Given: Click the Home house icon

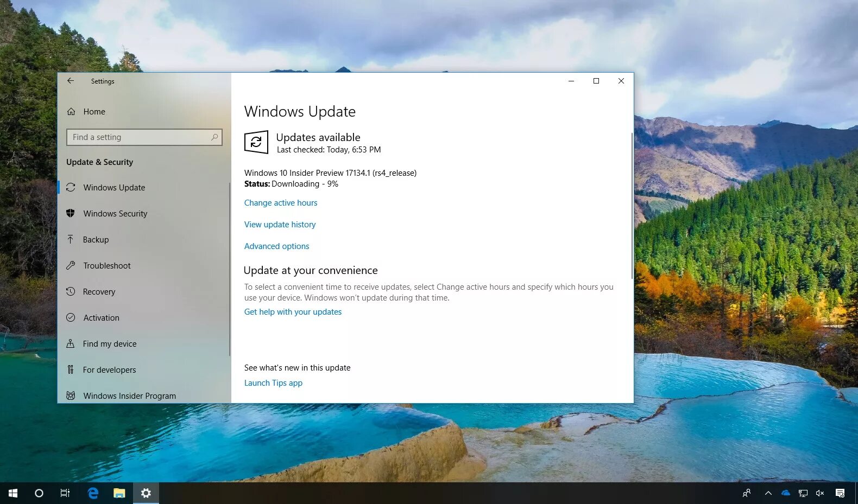Looking at the screenshot, I should coord(71,111).
